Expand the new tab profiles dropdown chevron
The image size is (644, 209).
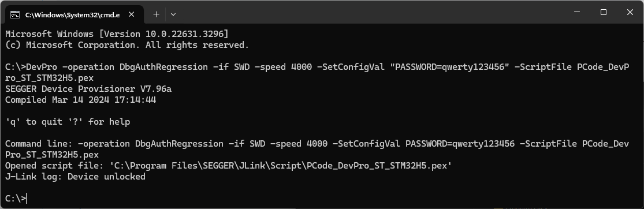pos(173,14)
